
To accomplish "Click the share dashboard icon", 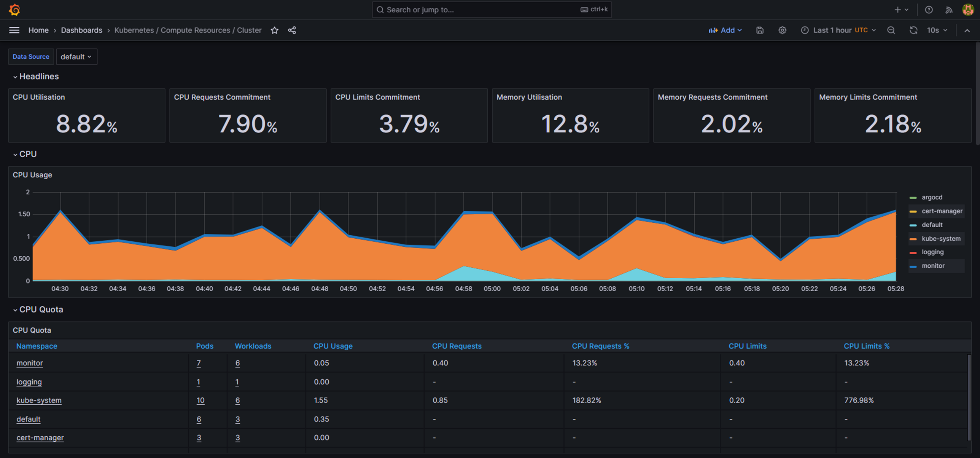I will coord(292,30).
